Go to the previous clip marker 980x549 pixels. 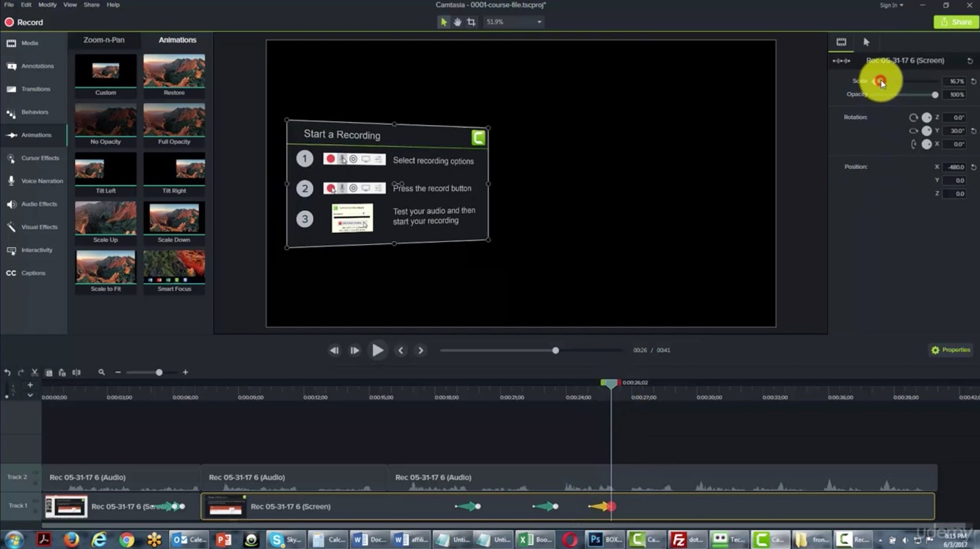(x=401, y=350)
